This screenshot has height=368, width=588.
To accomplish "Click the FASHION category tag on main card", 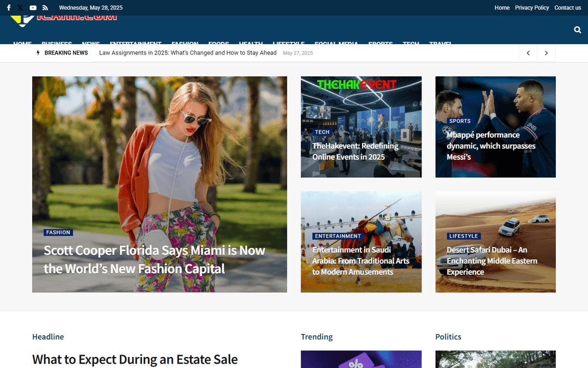I will click(58, 232).
